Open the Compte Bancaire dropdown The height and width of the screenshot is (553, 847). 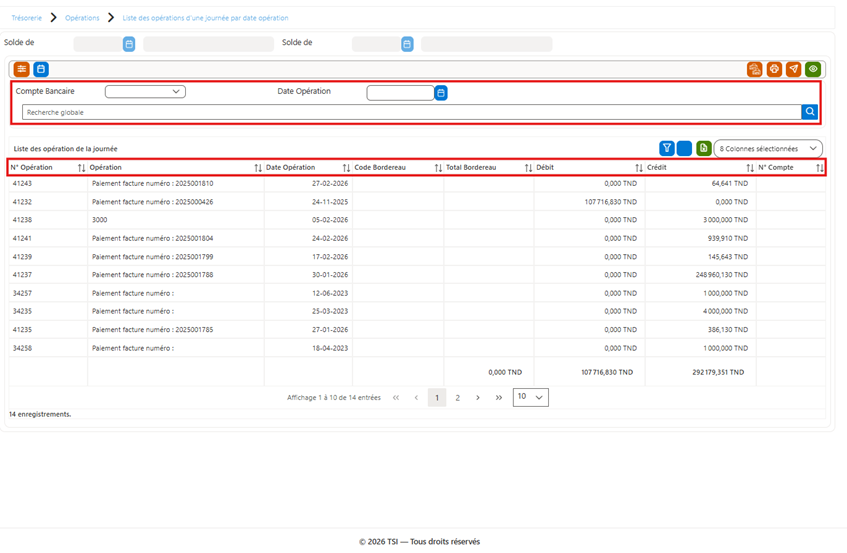[145, 92]
